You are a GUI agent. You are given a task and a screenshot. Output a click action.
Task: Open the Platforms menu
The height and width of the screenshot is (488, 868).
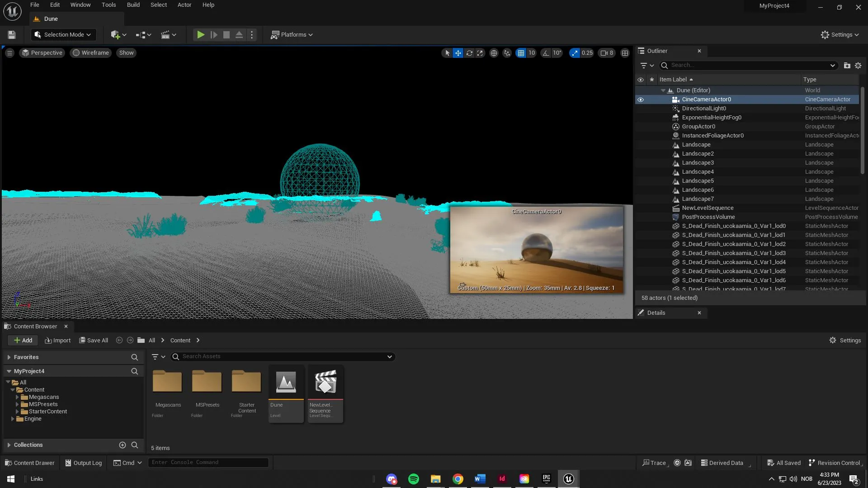coord(292,35)
